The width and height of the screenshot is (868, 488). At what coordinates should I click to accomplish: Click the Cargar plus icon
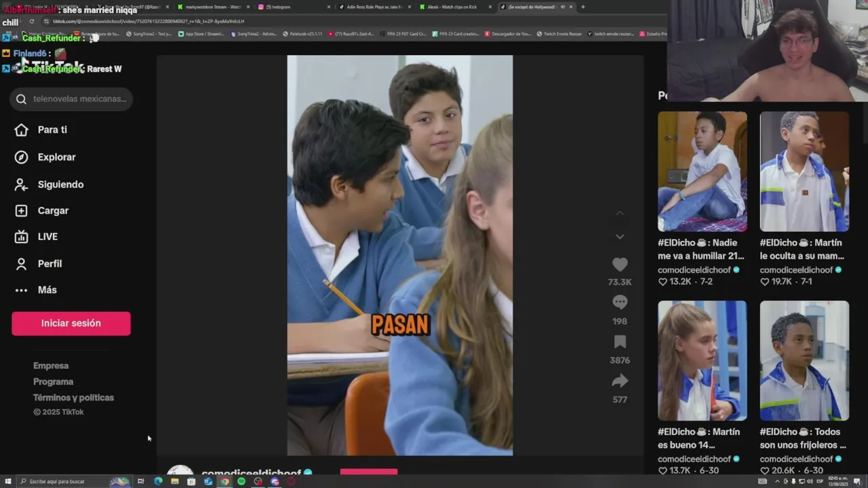(21, 211)
